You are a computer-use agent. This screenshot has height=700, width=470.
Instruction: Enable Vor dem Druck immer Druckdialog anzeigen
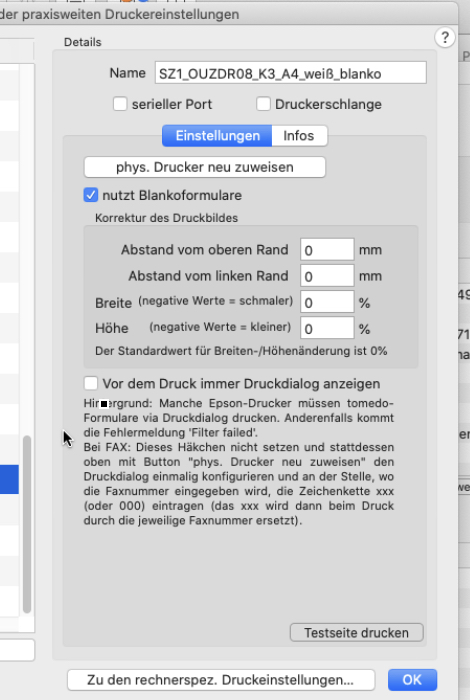(x=91, y=383)
